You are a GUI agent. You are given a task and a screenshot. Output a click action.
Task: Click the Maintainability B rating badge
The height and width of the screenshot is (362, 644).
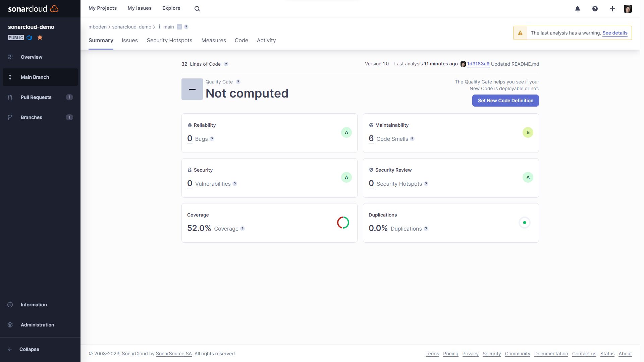[528, 132]
